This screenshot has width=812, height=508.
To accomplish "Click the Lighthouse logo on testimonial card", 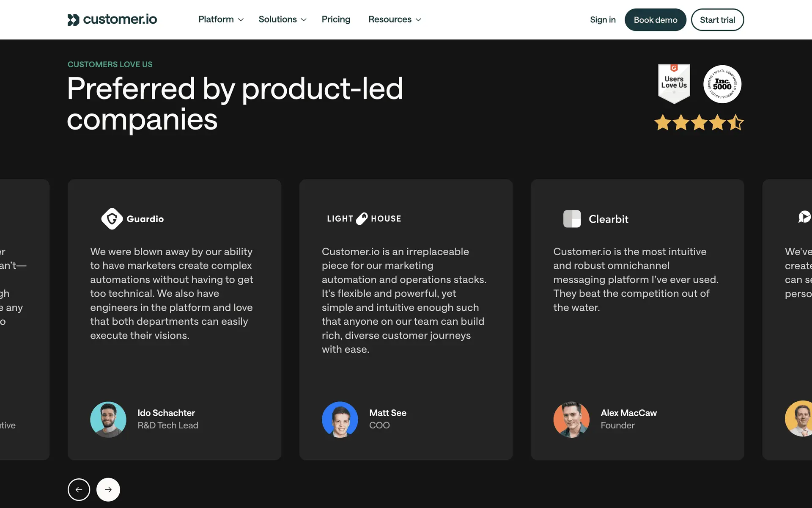I will [x=364, y=218].
